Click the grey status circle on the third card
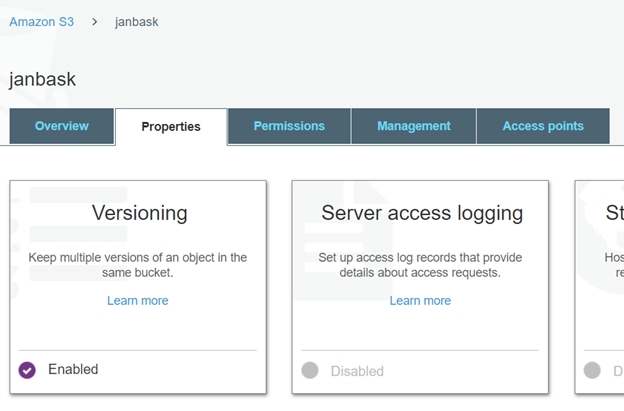 [x=592, y=370]
